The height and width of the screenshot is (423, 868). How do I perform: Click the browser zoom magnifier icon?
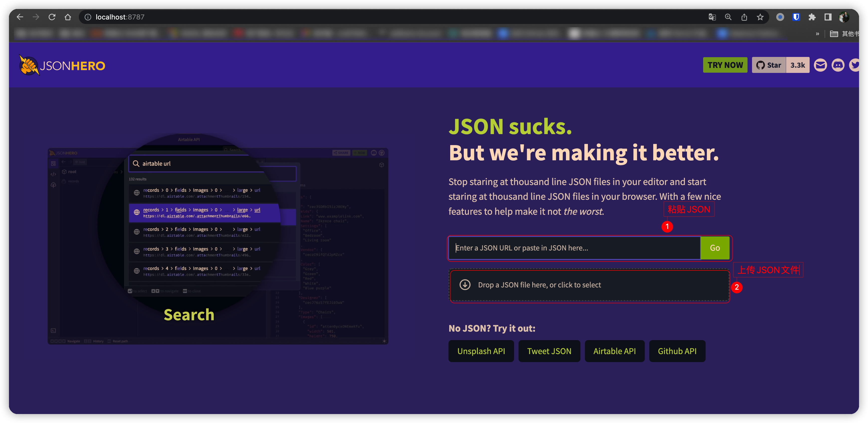click(728, 17)
